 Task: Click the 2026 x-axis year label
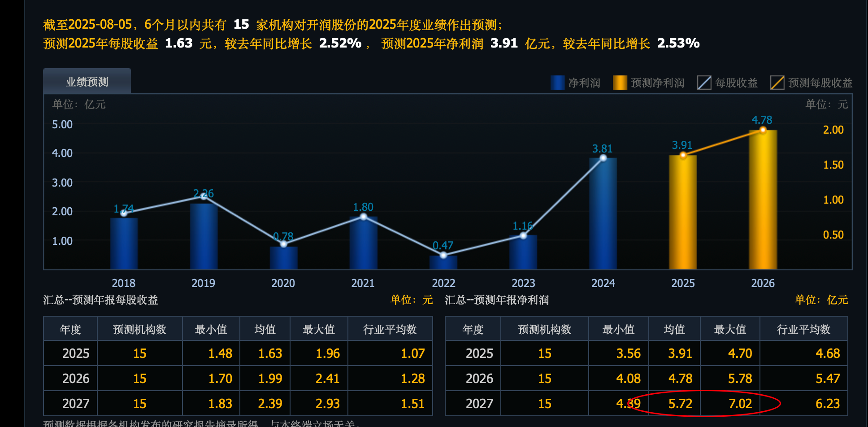pyautogui.click(x=763, y=283)
